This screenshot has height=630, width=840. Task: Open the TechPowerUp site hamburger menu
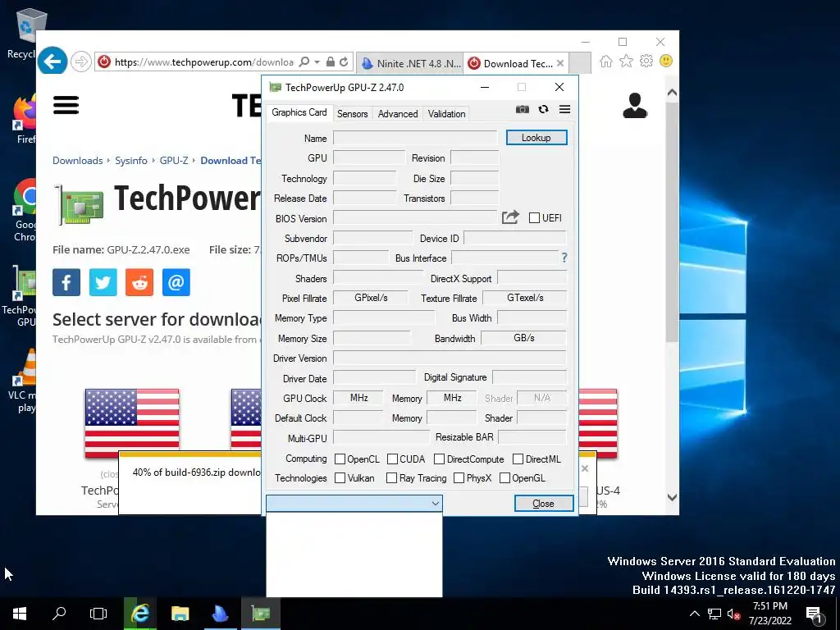pos(66,105)
